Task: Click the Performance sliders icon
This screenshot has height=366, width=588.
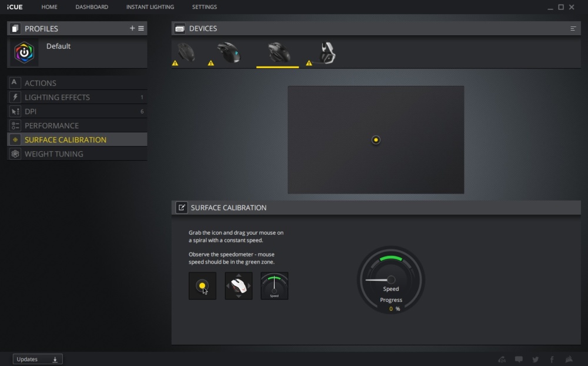Action: [x=15, y=125]
